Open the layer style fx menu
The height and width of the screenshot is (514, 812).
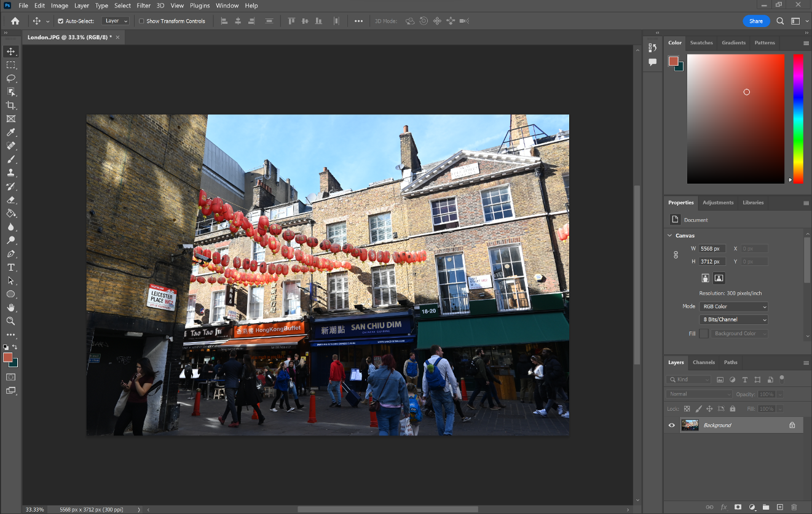click(723, 507)
